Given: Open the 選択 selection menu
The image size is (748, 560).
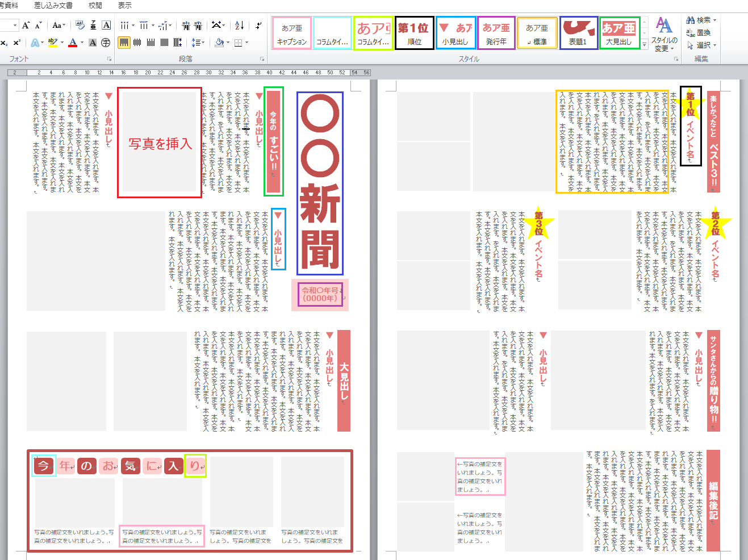Looking at the screenshot, I should coord(701,45).
